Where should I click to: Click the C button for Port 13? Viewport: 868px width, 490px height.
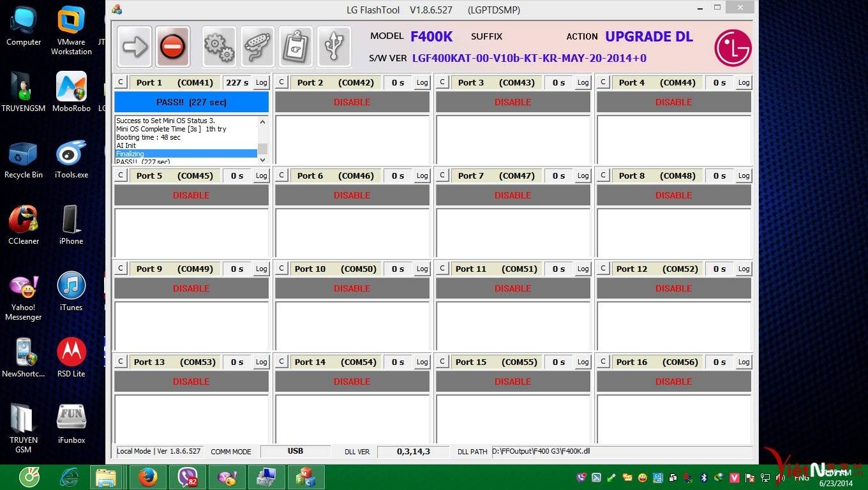[x=121, y=362]
